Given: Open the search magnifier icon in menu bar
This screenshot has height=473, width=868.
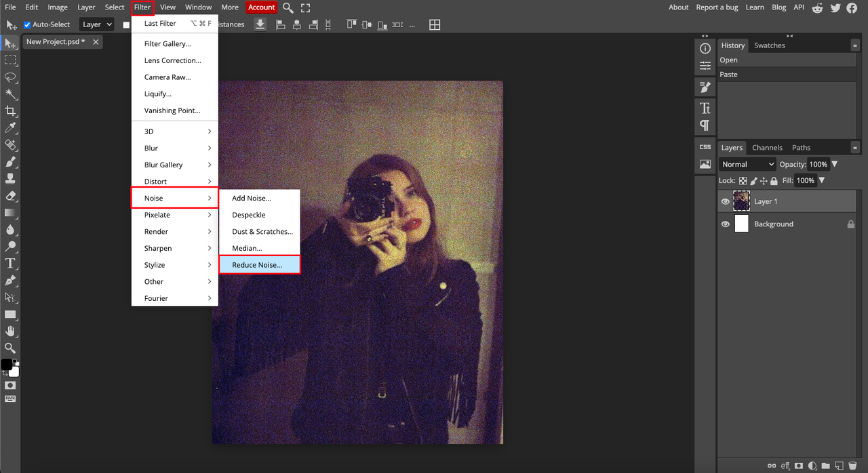Looking at the screenshot, I should click(288, 7).
